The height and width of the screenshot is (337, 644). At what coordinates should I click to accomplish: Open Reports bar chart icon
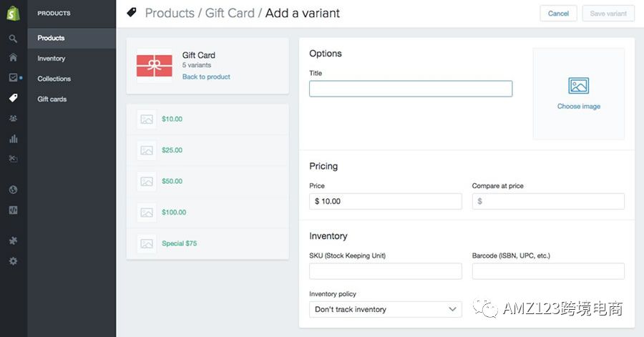[x=13, y=139]
